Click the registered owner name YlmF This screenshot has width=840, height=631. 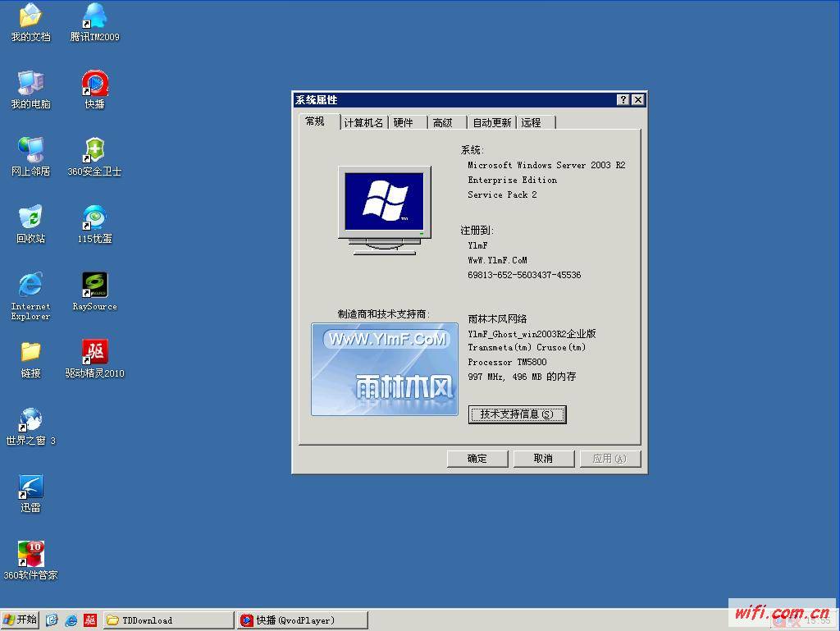pos(477,245)
